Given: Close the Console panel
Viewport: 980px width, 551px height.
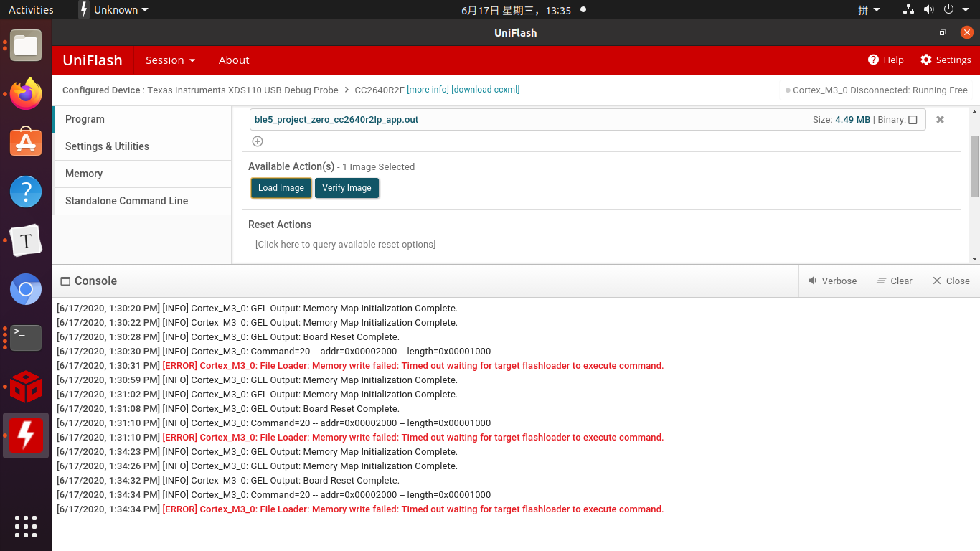Looking at the screenshot, I should [951, 281].
